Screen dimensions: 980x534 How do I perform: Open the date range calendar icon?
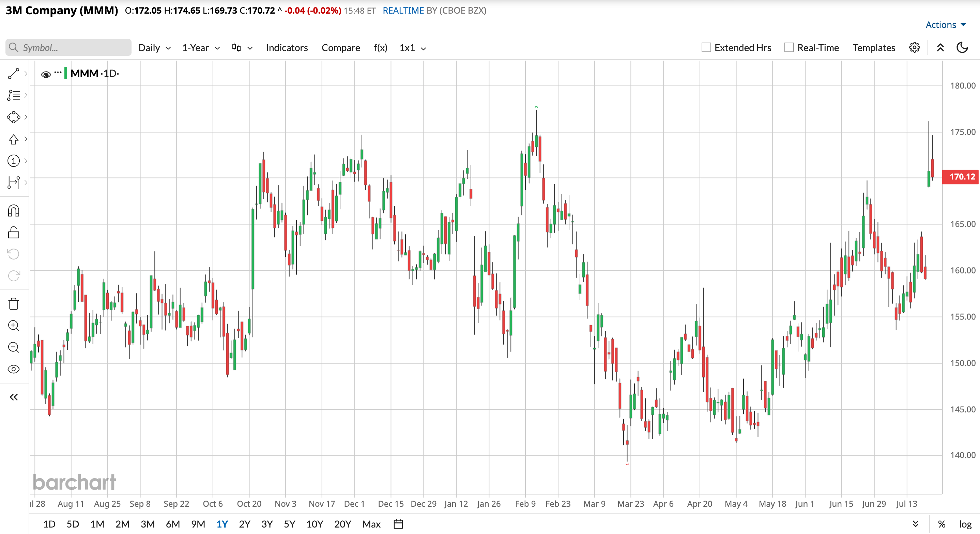tap(398, 524)
